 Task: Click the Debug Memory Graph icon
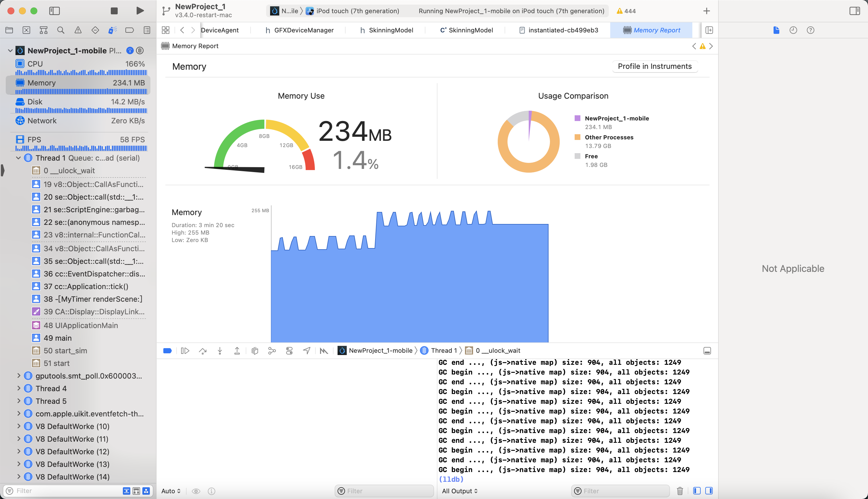pyautogui.click(x=272, y=351)
